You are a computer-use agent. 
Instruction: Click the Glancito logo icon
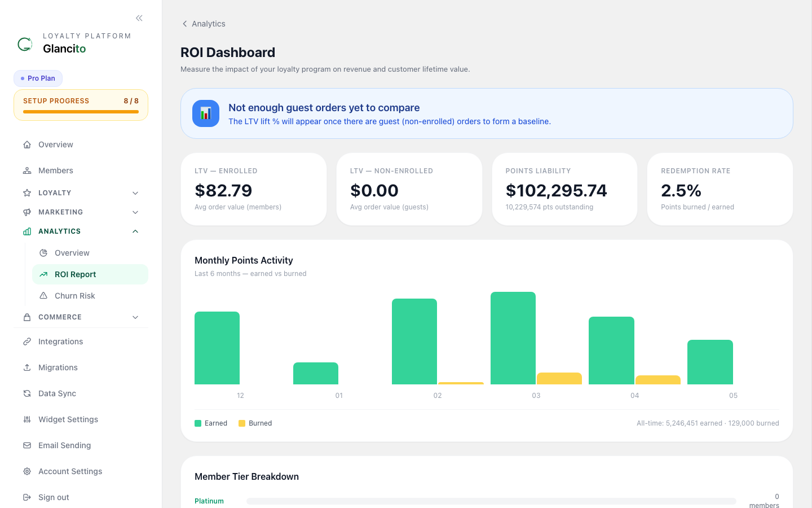(x=25, y=44)
